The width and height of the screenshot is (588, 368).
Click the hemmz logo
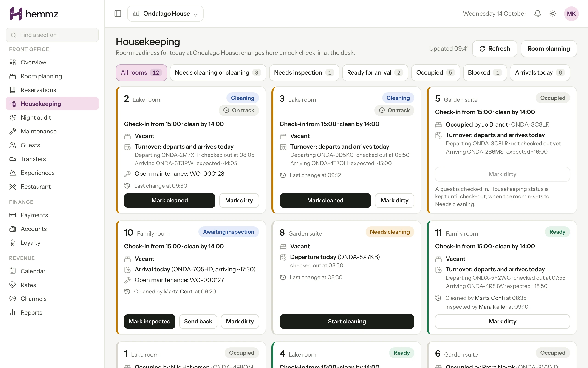click(x=34, y=14)
